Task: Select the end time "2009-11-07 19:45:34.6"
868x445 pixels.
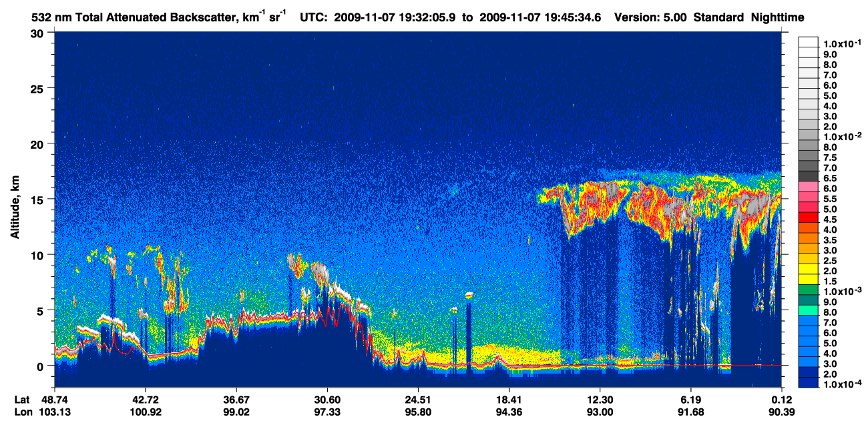Action: 541,17
